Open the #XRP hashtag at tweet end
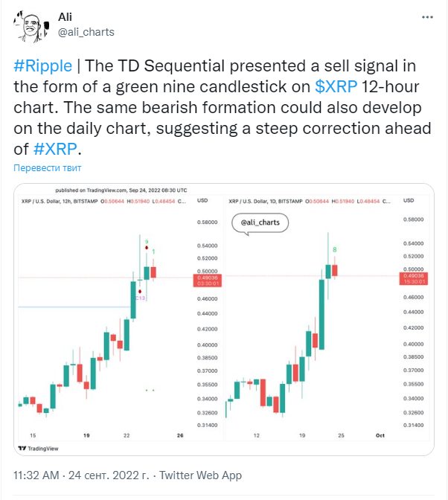 55,149
